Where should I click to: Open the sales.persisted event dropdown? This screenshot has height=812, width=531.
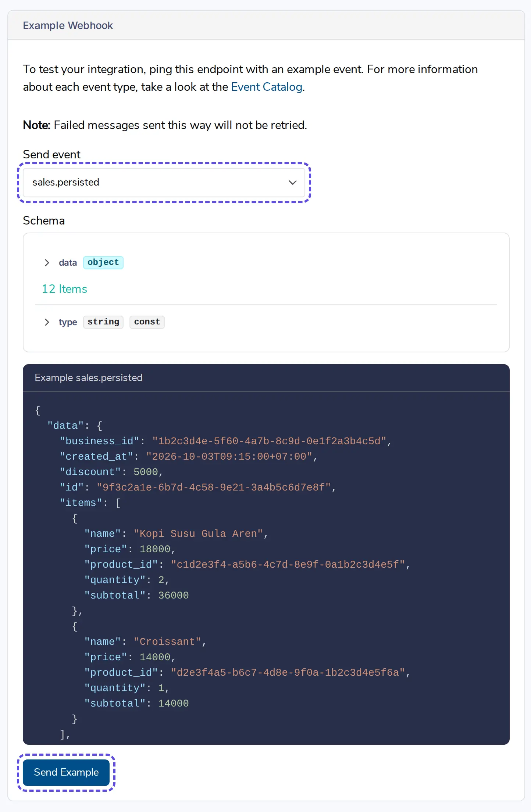coord(164,183)
